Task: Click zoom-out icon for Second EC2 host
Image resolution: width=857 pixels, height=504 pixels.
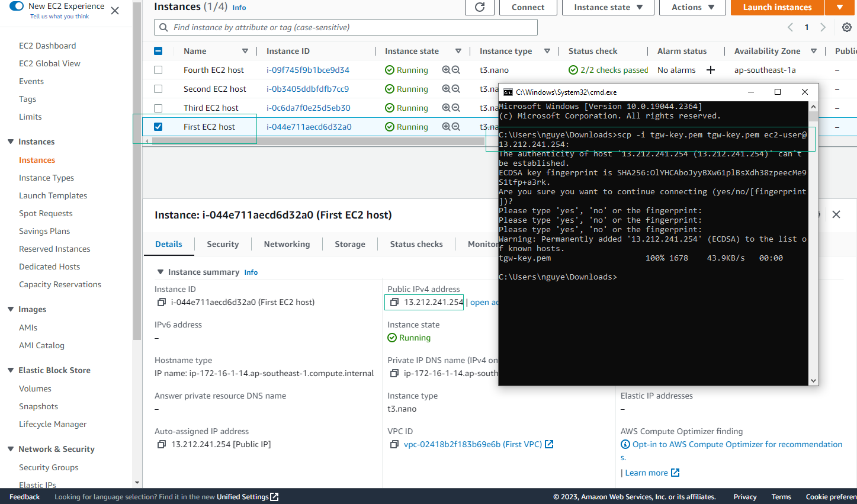Action: click(456, 89)
